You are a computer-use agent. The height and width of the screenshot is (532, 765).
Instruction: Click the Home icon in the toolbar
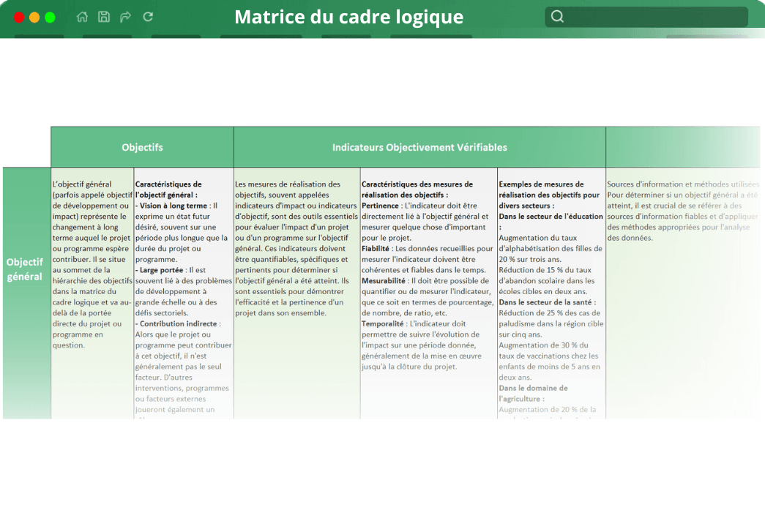[x=82, y=16]
